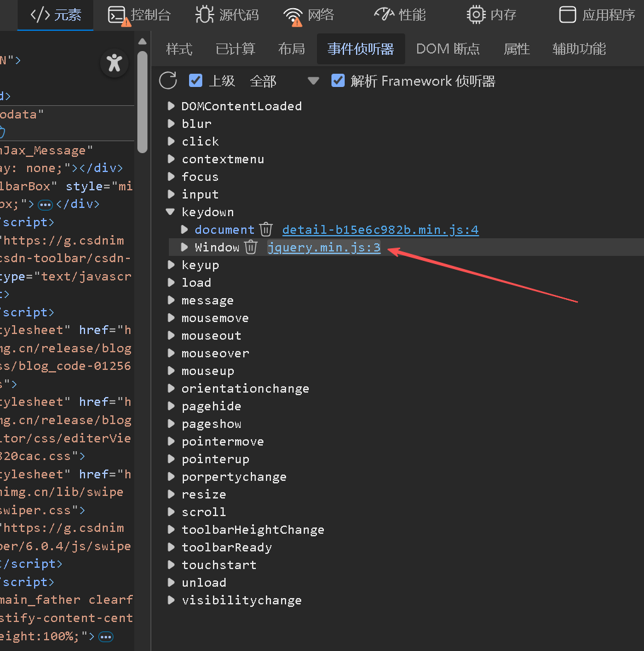Expand the scroll event group
This screenshot has height=651, width=644.
pos(171,512)
